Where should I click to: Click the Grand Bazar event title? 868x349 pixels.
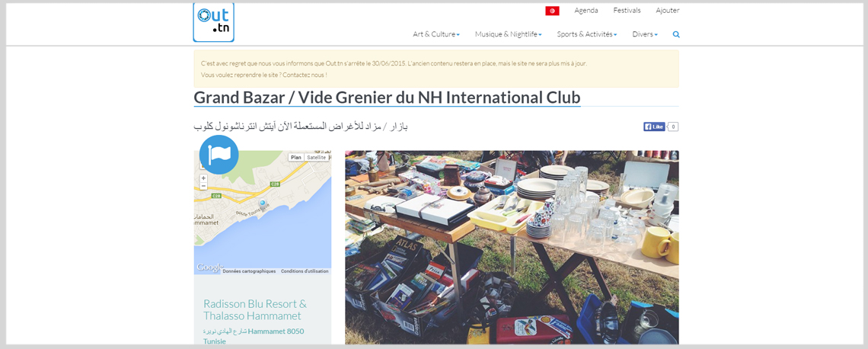[387, 98]
